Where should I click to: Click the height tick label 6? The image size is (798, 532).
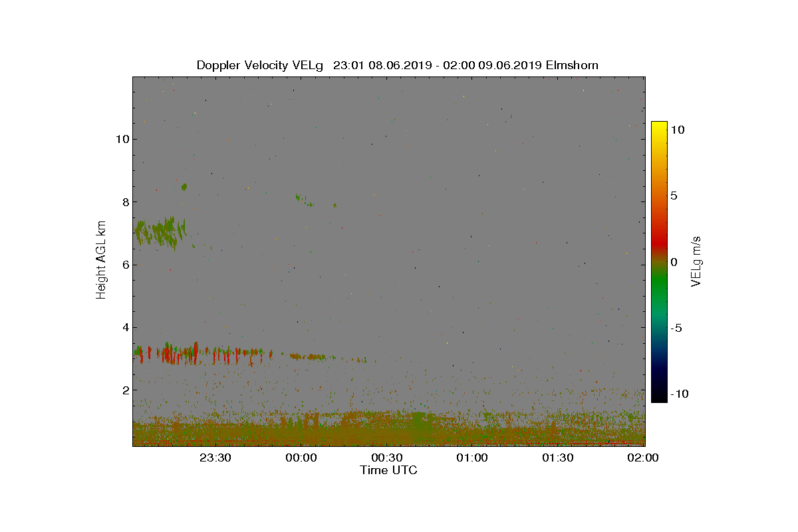[124, 265]
